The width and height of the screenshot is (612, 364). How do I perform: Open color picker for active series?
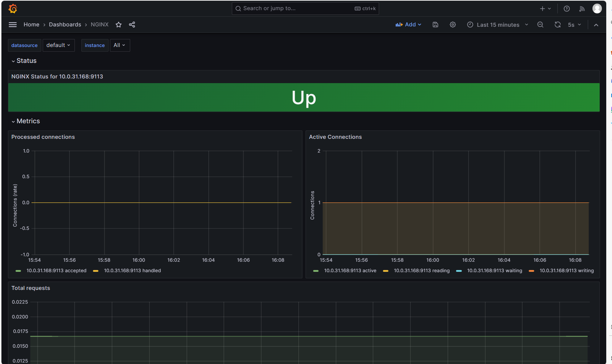coord(316,271)
